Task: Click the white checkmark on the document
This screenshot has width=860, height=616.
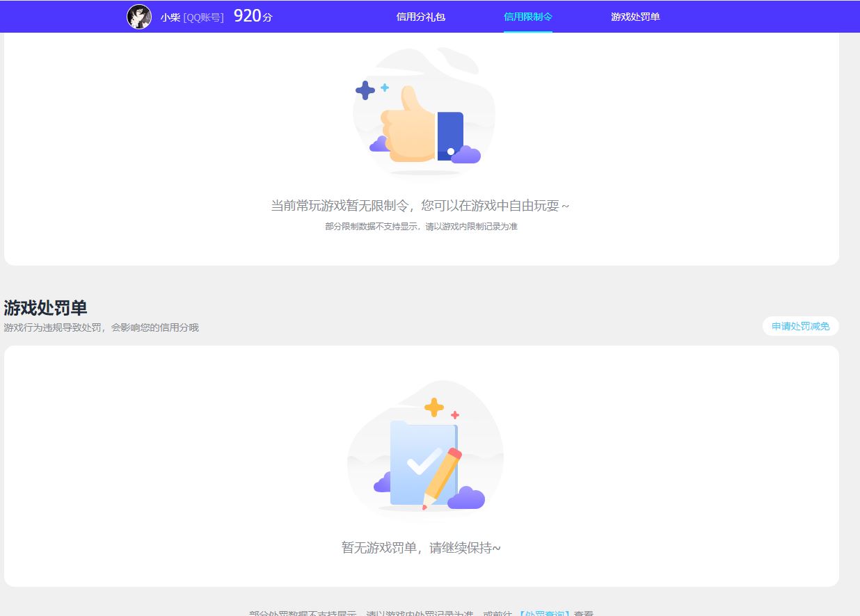Action: point(423,462)
